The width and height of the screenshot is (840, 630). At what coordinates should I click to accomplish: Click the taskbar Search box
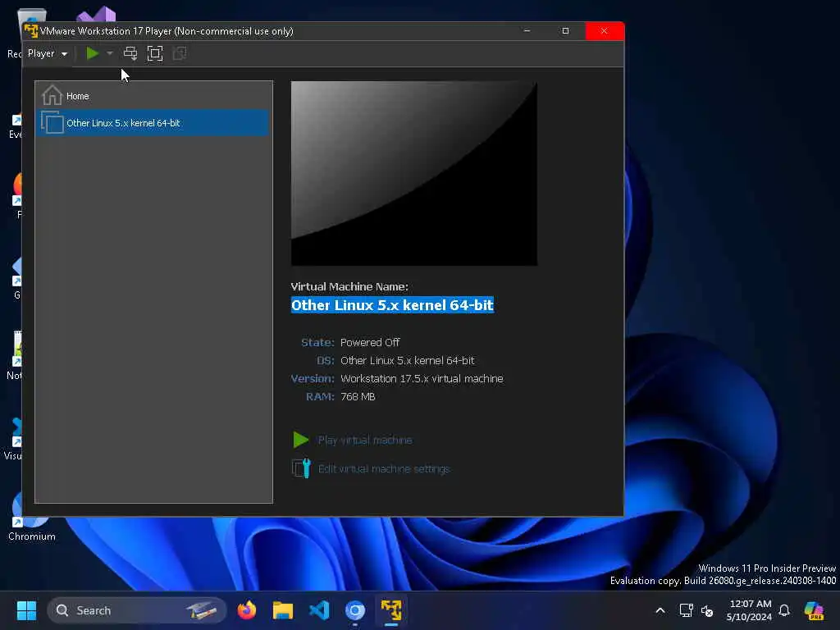pyautogui.click(x=137, y=610)
